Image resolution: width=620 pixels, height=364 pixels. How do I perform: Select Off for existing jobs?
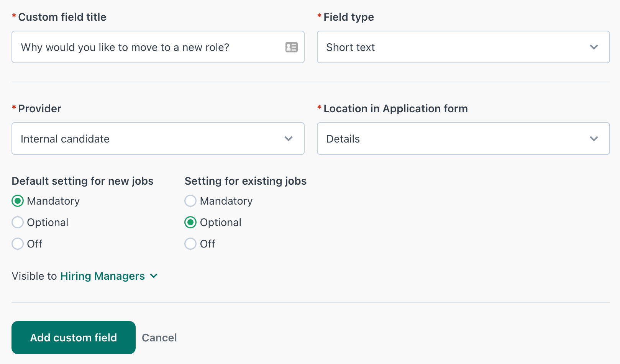(x=190, y=244)
